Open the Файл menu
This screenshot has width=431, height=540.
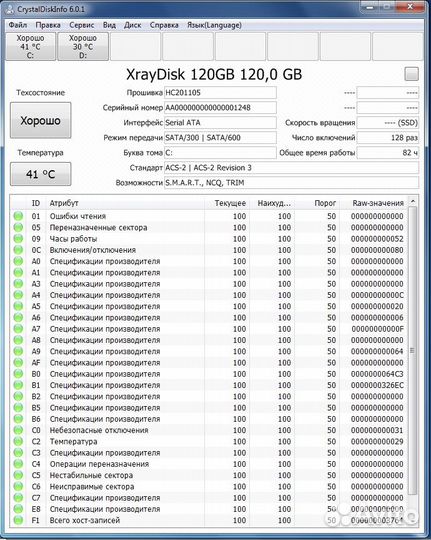(x=18, y=25)
